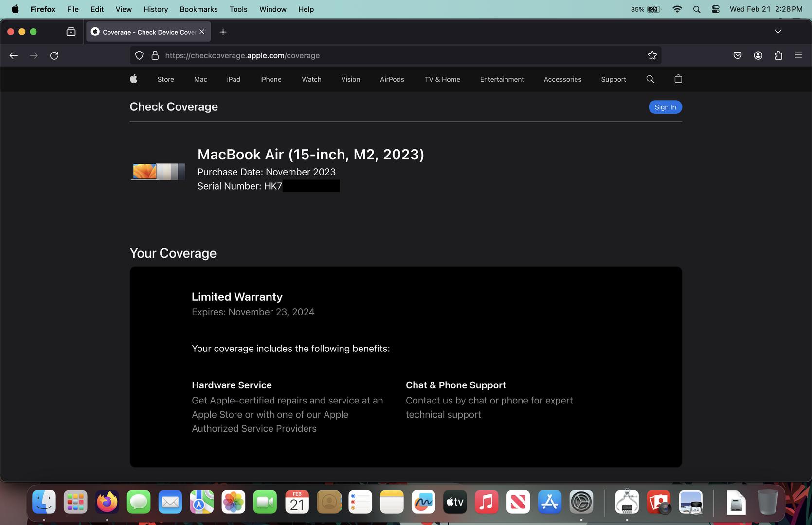Click the blue Sign In button
Screen dimensions: 812x525
665,107
